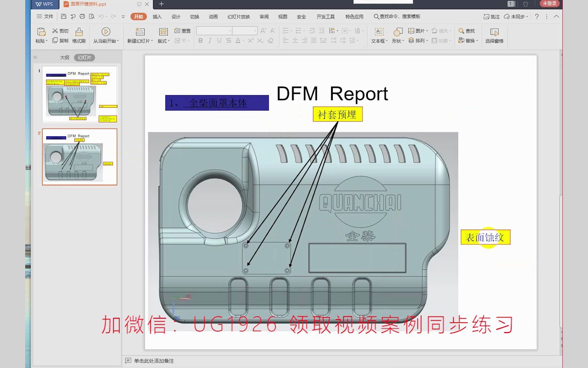The height and width of the screenshot is (368, 588).
Task: Select the Slides (幻灯片) panel view
Action: pyautogui.click(x=84, y=58)
